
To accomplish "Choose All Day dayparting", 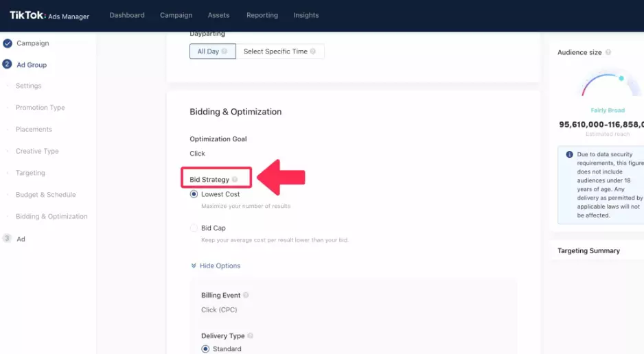I will 212,51.
